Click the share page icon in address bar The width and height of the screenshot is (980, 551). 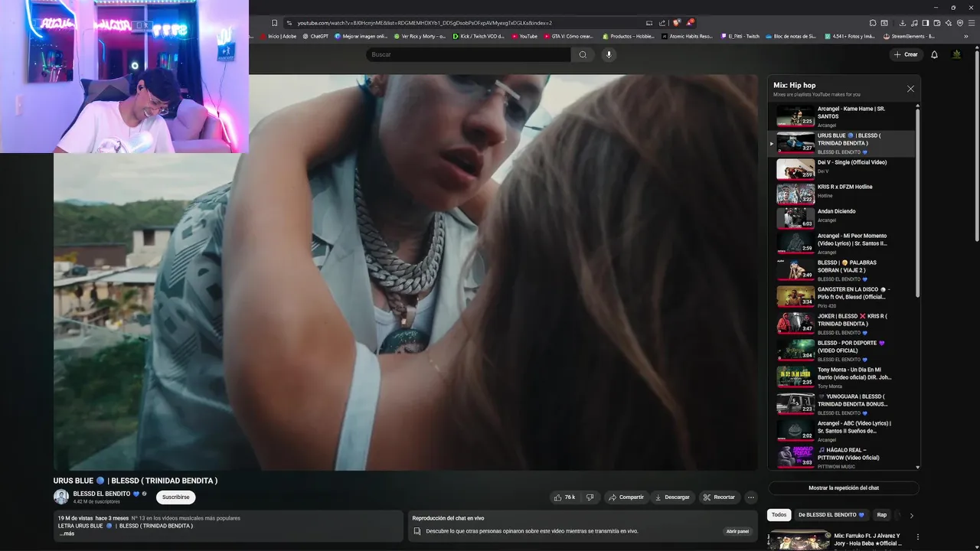tap(662, 23)
